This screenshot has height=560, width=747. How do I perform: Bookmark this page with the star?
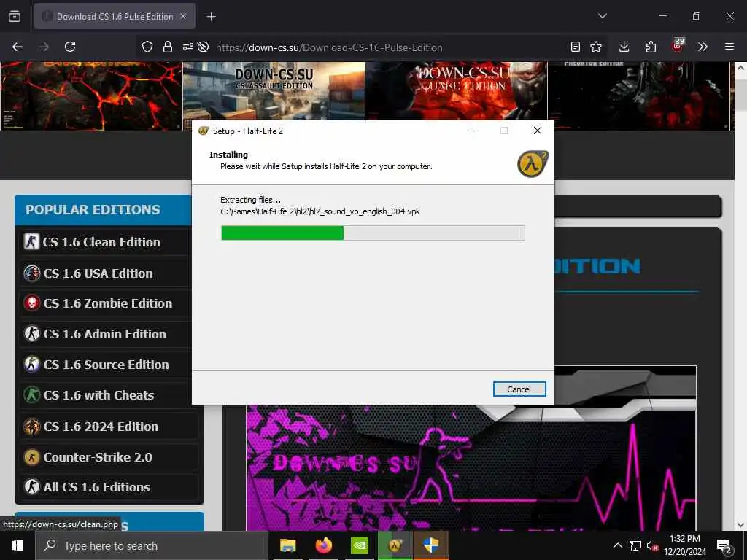596,47
